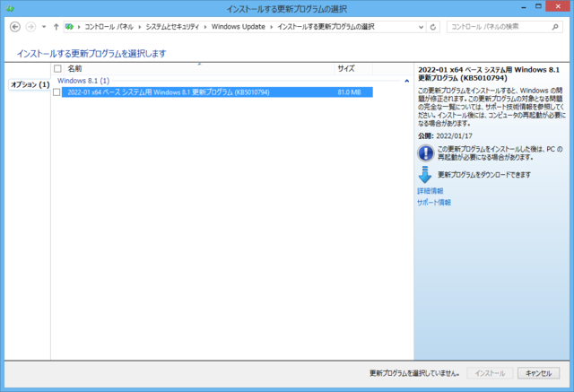Click the Forward navigation arrow
Image resolution: width=574 pixels, height=392 pixels.
point(30,27)
